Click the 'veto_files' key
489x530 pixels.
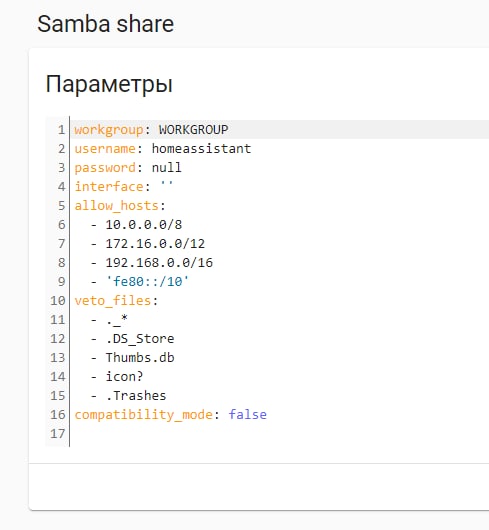click(113, 300)
